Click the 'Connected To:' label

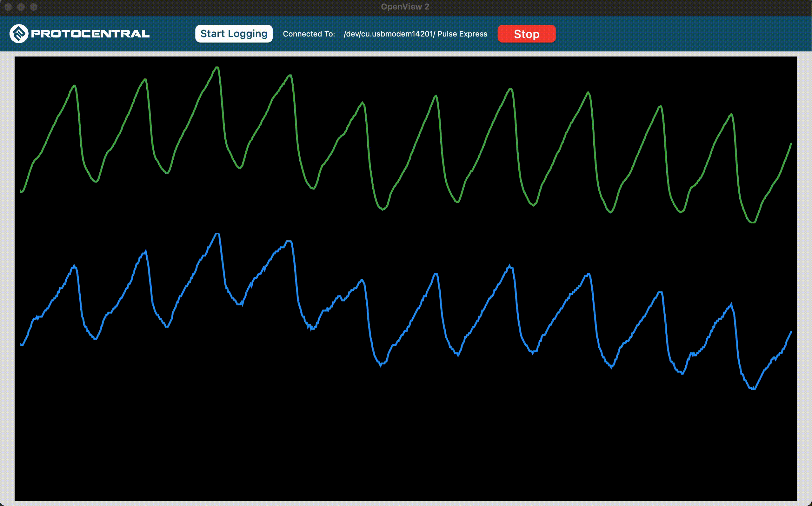[309, 34]
